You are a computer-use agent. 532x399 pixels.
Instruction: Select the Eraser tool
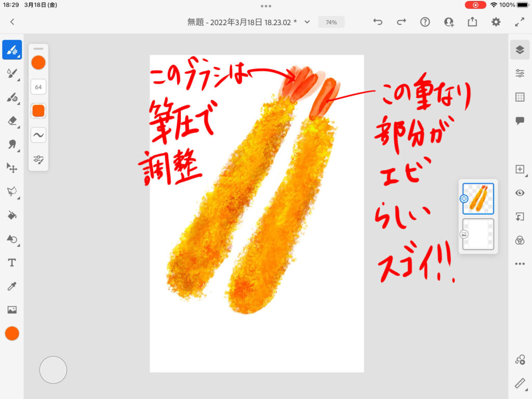12,121
